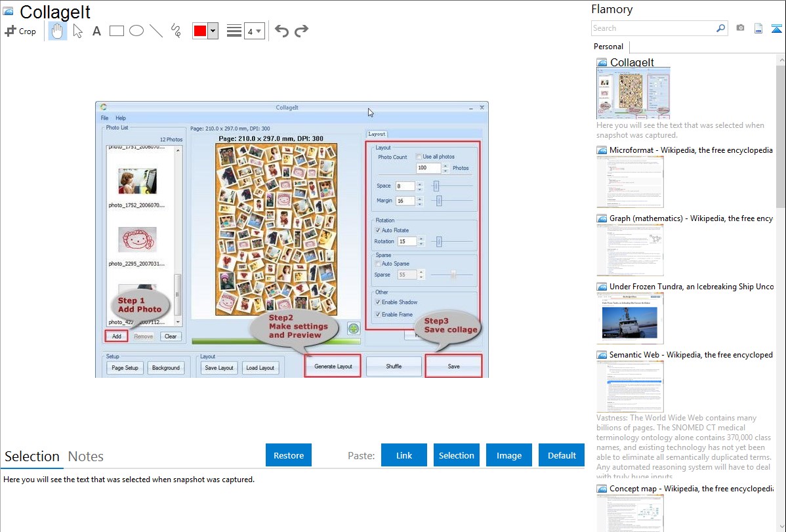786x532 pixels.
Task: Redo the last undone action
Action: pyautogui.click(x=301, y=31)
